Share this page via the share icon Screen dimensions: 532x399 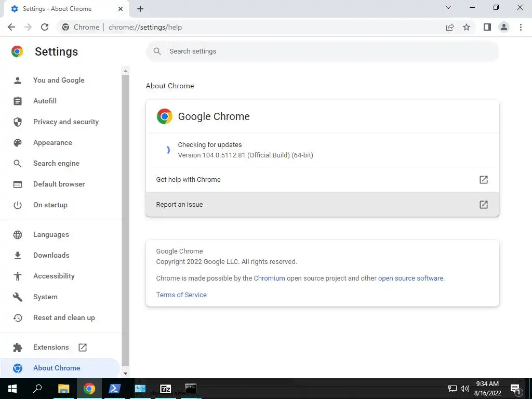pos(450,27)
